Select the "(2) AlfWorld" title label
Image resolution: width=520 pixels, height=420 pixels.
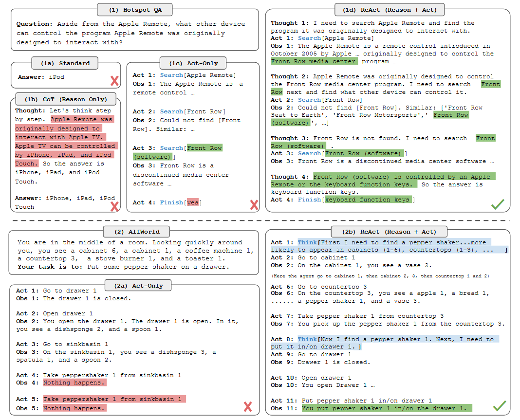pyautogui.click(x=137, y=232)
